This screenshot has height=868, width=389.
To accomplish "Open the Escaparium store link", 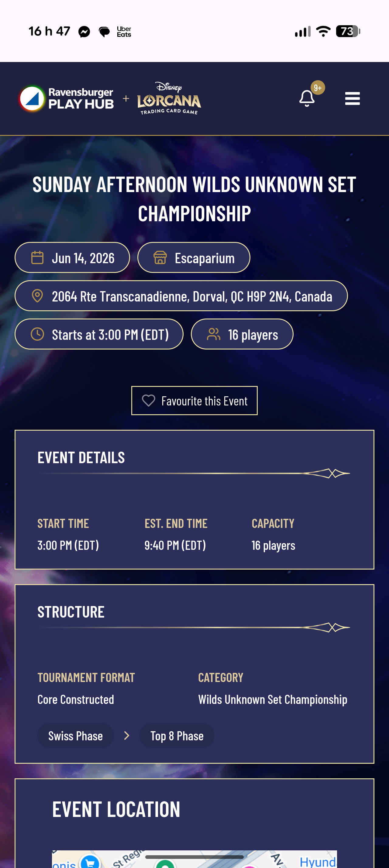I will tap(194, 258).
